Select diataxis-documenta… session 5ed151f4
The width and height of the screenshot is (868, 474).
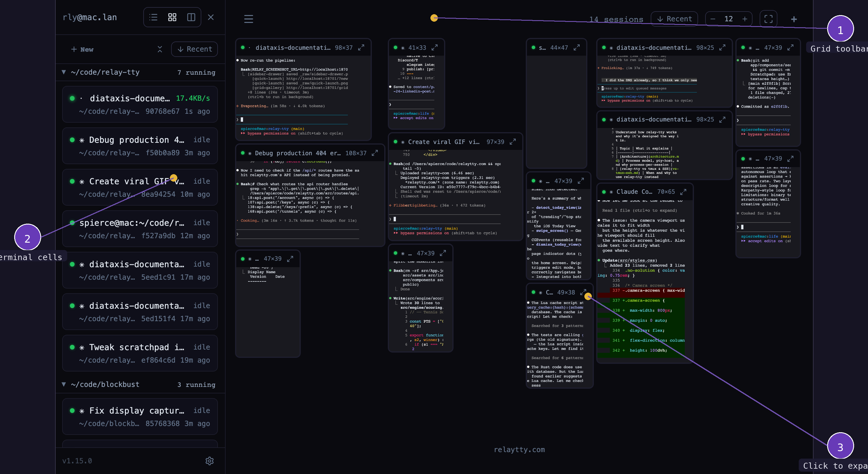140,312
